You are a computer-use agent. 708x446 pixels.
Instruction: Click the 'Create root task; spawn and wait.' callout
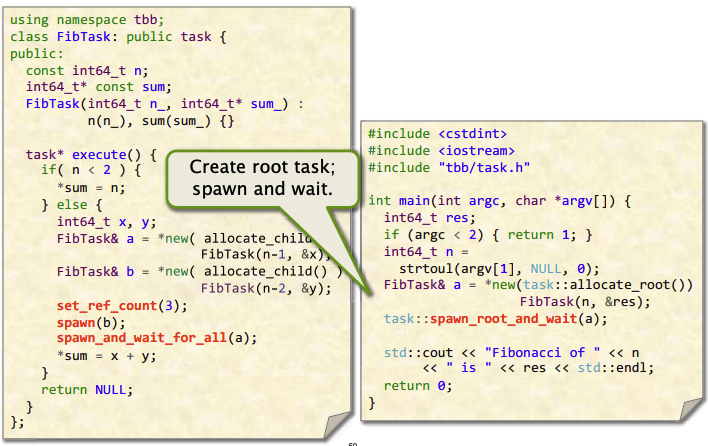(x=262, y=178)
